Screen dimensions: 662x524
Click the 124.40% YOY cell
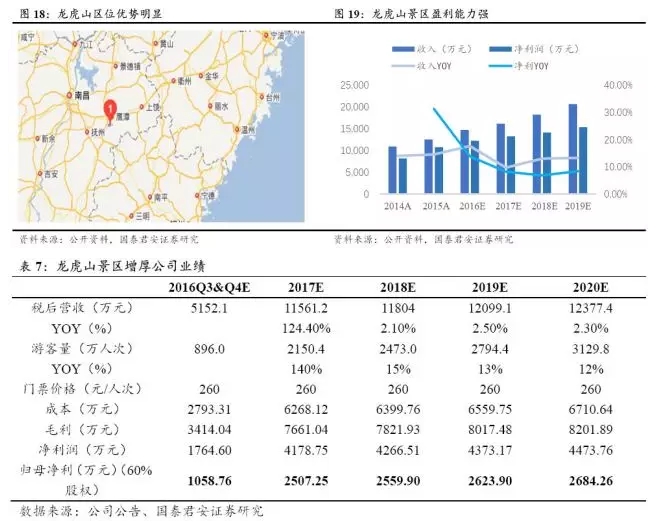tap(306, 328)
